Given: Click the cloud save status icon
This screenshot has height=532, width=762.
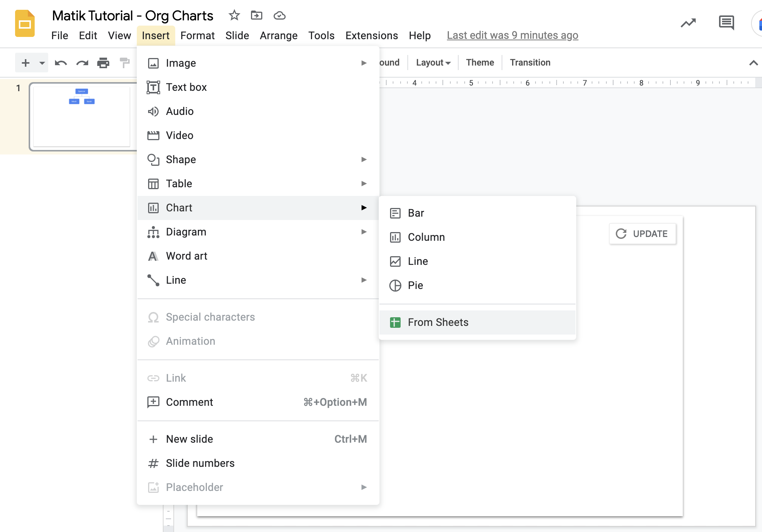Looking at the screenshot, I should coord(279,15).
